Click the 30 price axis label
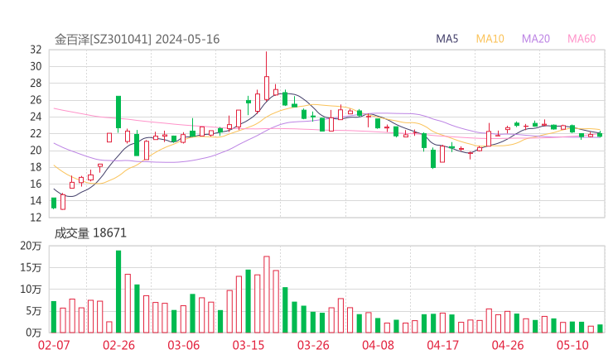This screenshot has width=613, height=364. point(36,66)
